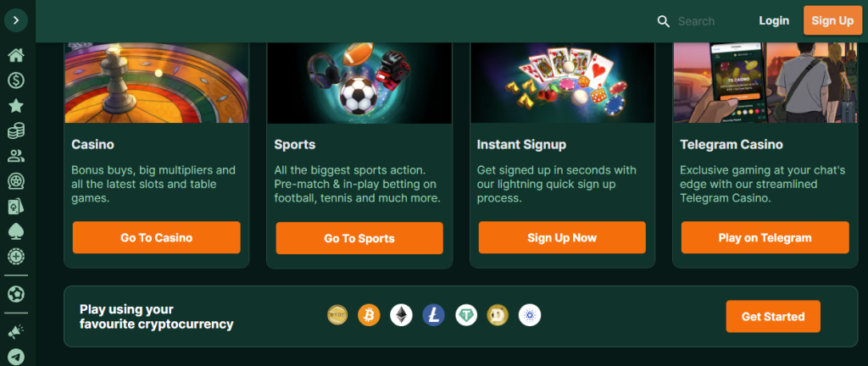868x366 pixels.
Task: Open the playing cards sidebar icon
Action: click(16, 206)
